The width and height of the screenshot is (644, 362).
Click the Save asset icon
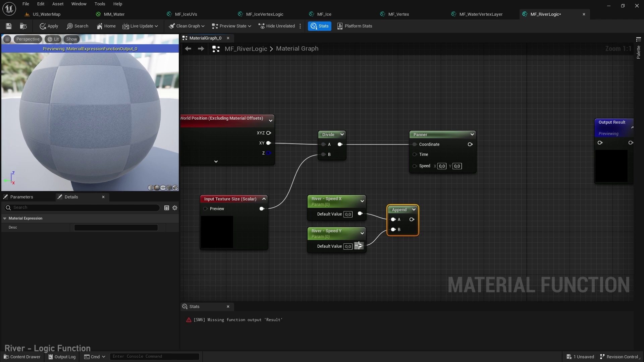(x=9, y=26)
